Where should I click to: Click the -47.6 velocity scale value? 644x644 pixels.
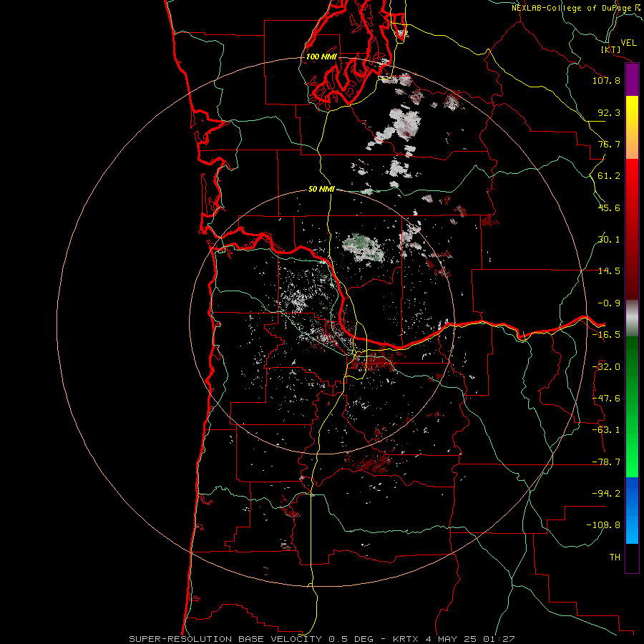(x=606, y=399)
